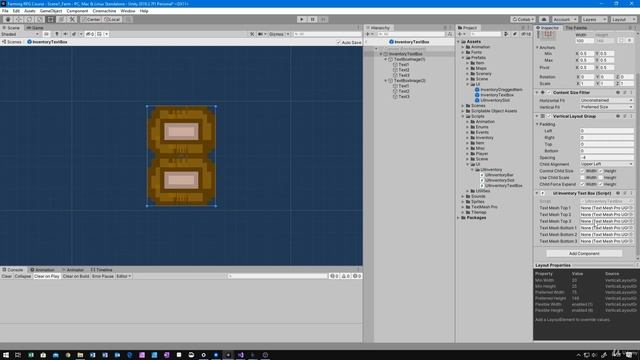Open component editor tools in Scene view

pos(252,34)
